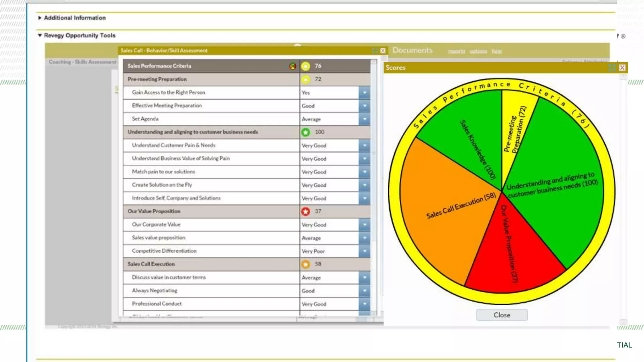Open the Competitive Differentiation rating dropdown
The height and width of the screenshot is (362, 644).
[364, 251]
